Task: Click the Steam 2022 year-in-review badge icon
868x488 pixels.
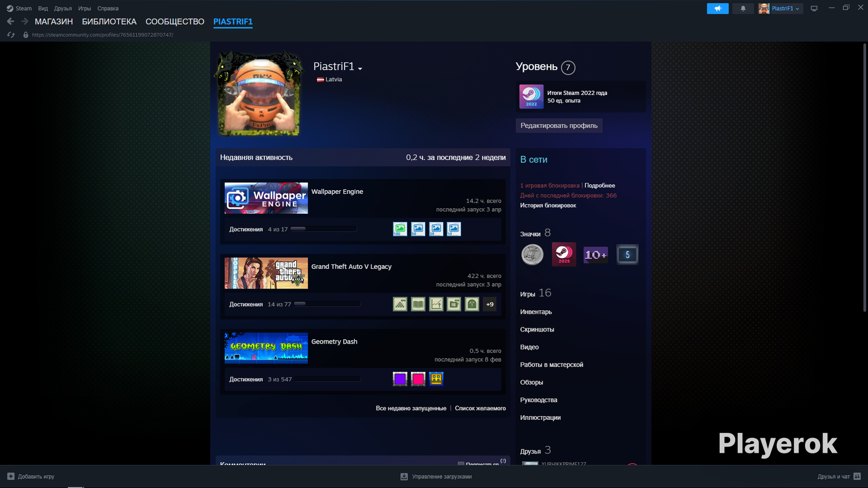Action: tap(531, 97)
